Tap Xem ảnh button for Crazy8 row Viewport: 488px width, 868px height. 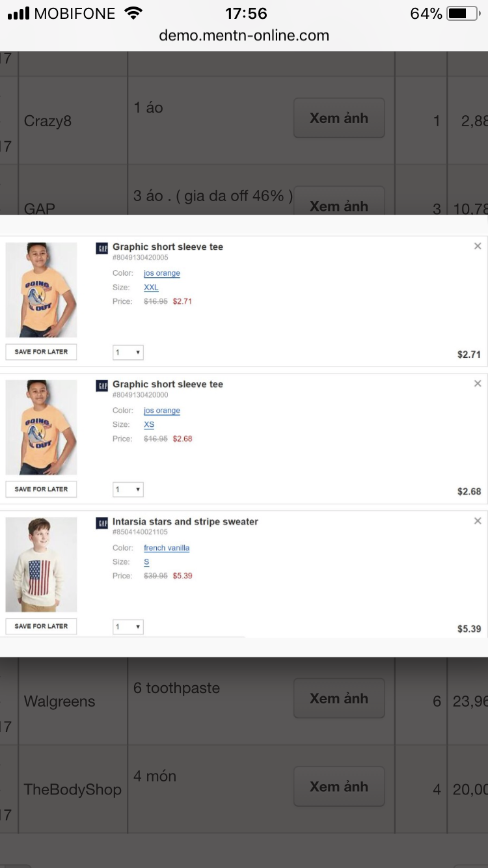pyautogui.click(x=339, y=118)
